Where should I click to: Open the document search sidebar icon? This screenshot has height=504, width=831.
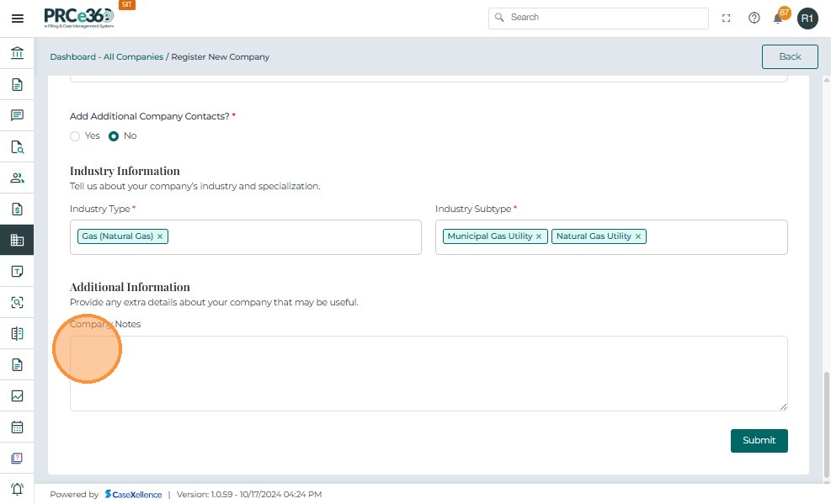tap(17, 147)
